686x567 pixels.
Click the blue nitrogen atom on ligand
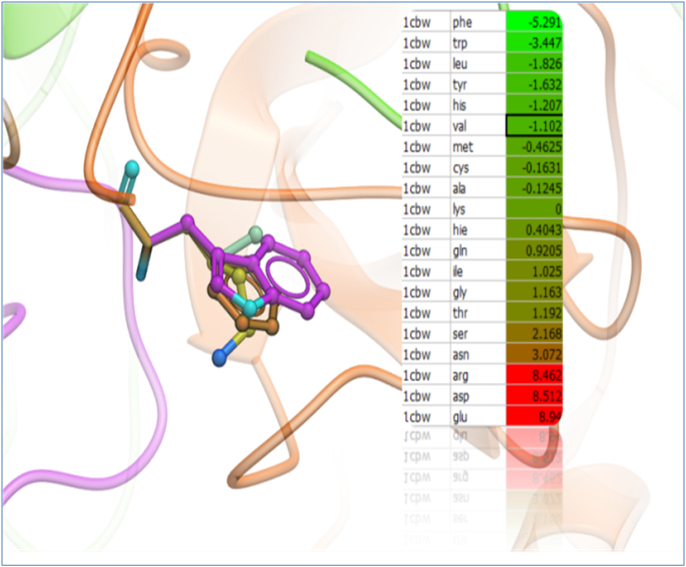point(219,356)
